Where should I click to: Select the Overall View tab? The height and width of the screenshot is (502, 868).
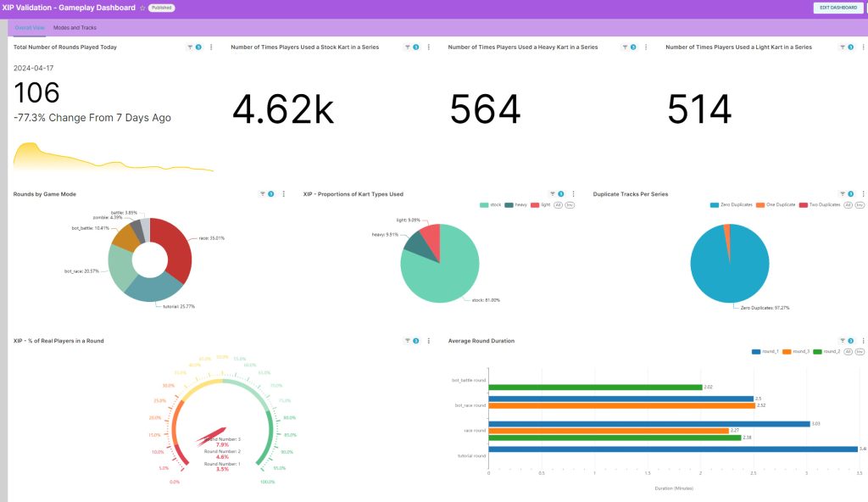[30, 28]
